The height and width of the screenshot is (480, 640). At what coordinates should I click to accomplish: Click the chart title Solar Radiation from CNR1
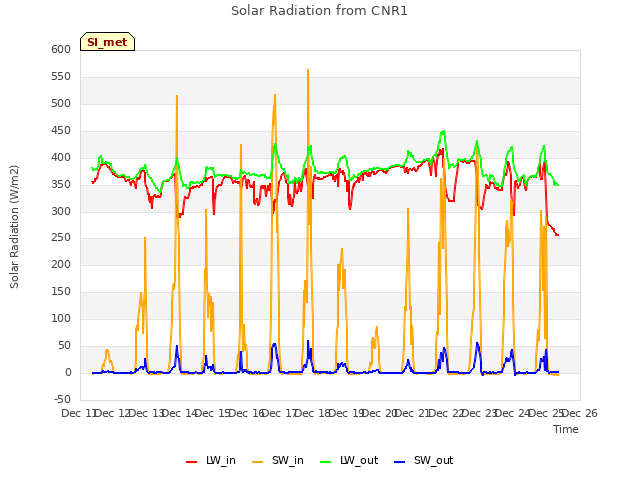[x=319, y=11]
